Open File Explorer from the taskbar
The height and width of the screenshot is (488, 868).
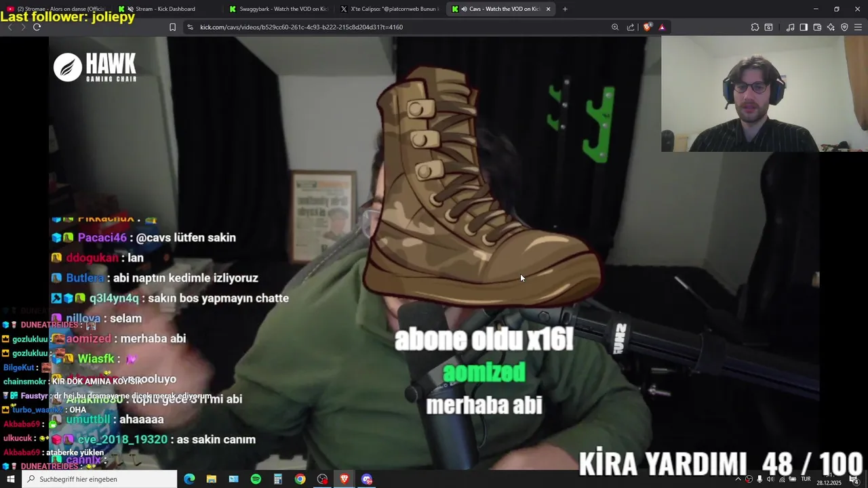click(212, 479)
